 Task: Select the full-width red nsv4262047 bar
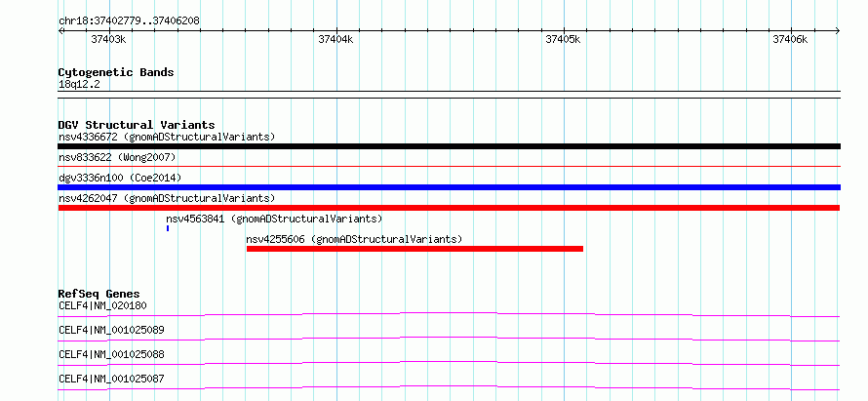point(449,208)
